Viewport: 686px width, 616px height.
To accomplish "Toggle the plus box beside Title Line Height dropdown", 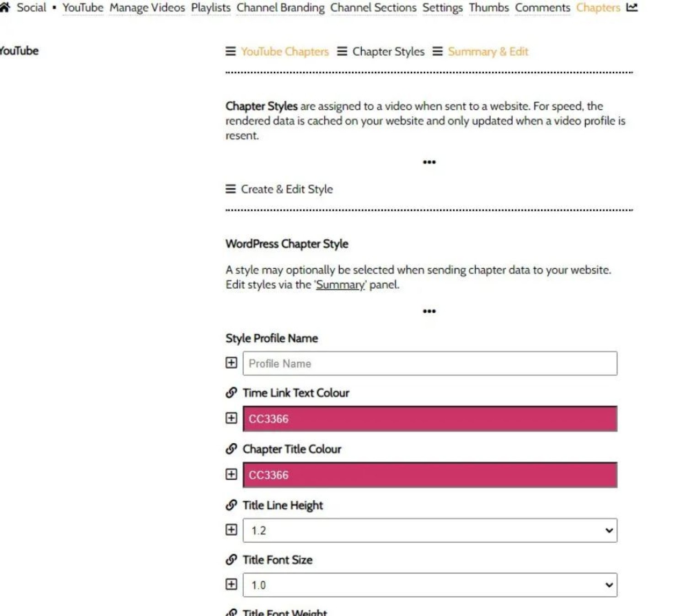I will pyautogui.click(x=231, y=530).
